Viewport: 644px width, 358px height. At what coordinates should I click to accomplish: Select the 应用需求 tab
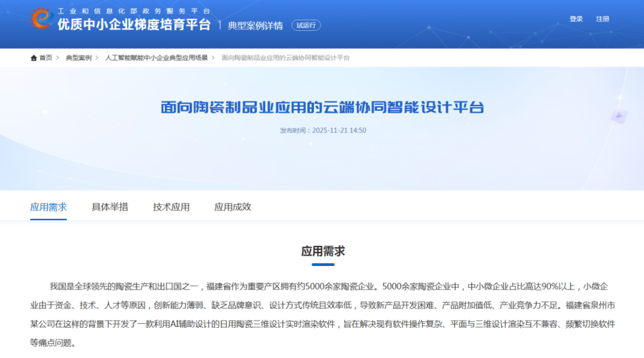click(48, 207)
